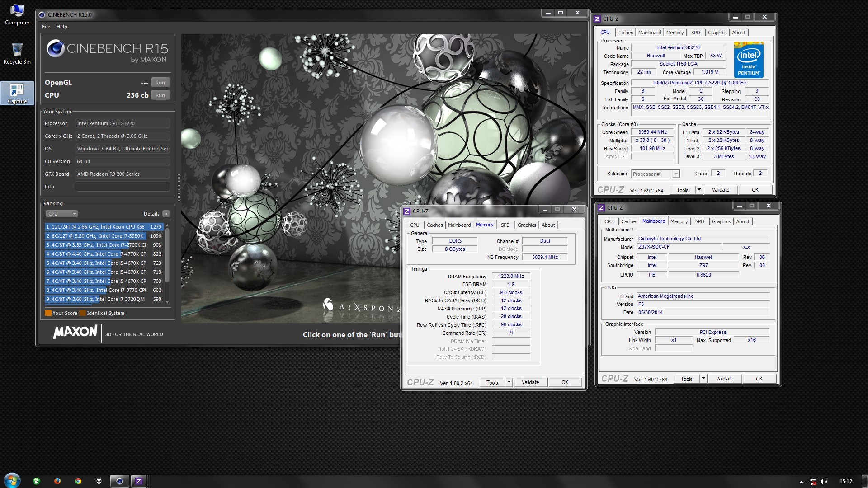
Task: Click the Show Desktop strip in the taskbar
Action: (865, 481)
